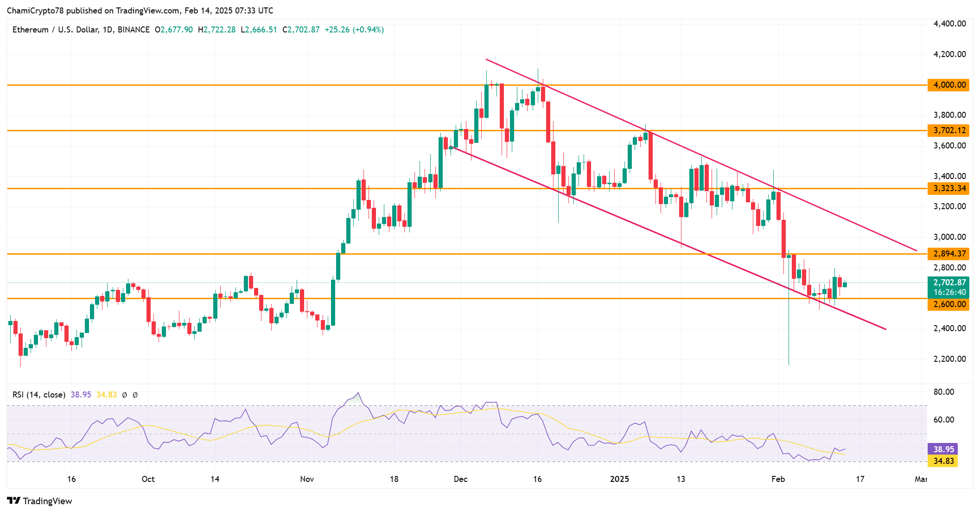Screen dimensions: 980x513
Task: Click the 2025 label on the time axis
Action: coord(619,479)
